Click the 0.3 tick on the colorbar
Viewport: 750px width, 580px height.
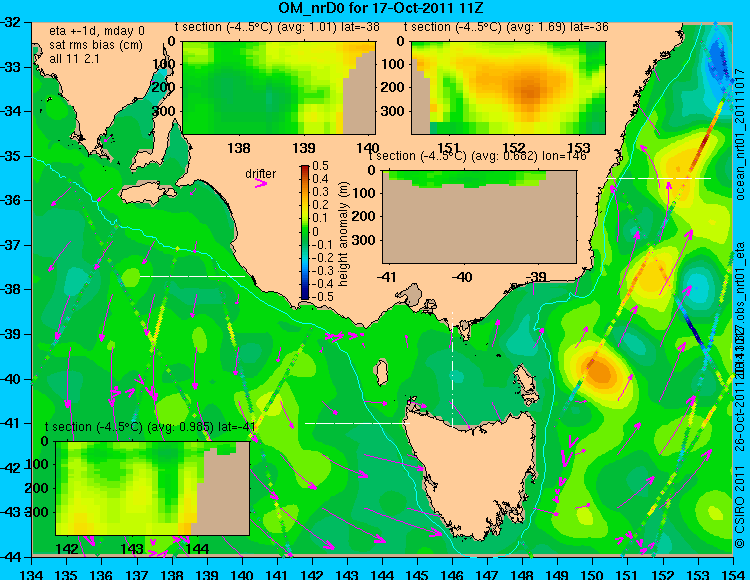(x=320, y=192)
